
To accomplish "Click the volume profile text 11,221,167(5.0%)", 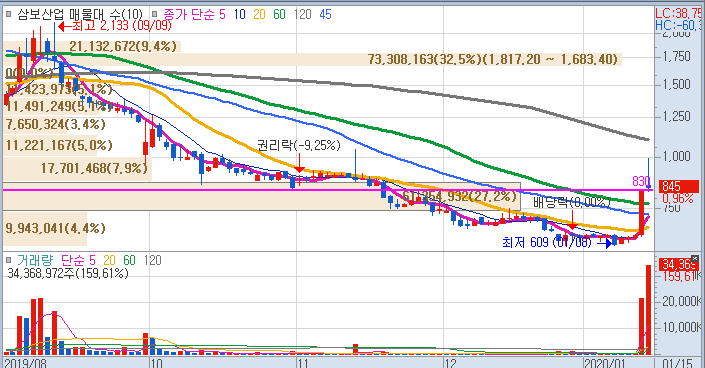I will tap(59, 145).
